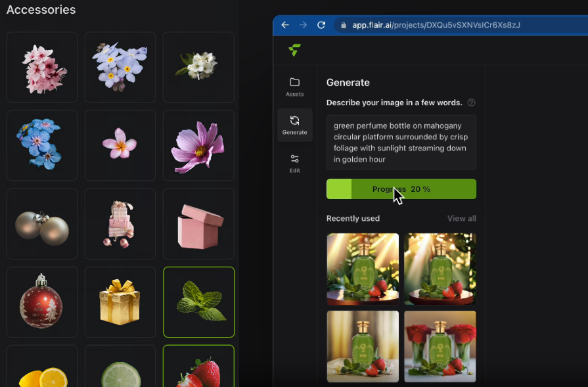Add the lemon slices accessory
Screen dimensions: 588x387
pyautogui.click(x=42, y=367)
